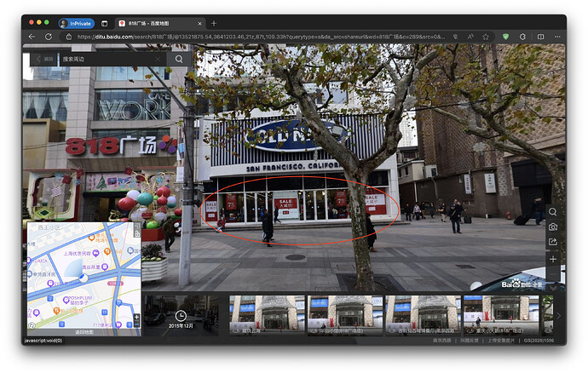The width and height of the screenshot is (588, 373).
Task: Add page to favorites with star icon
Action: point(486,37)
